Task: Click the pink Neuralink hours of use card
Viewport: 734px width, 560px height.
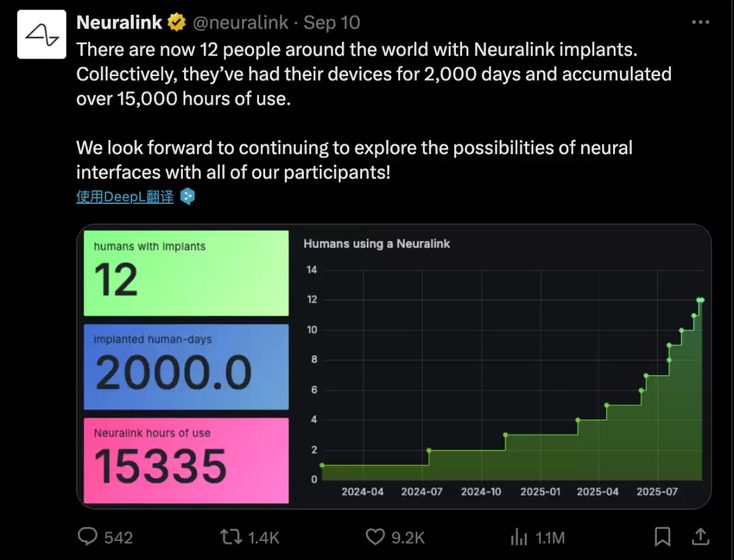Action: pos(186,461)
